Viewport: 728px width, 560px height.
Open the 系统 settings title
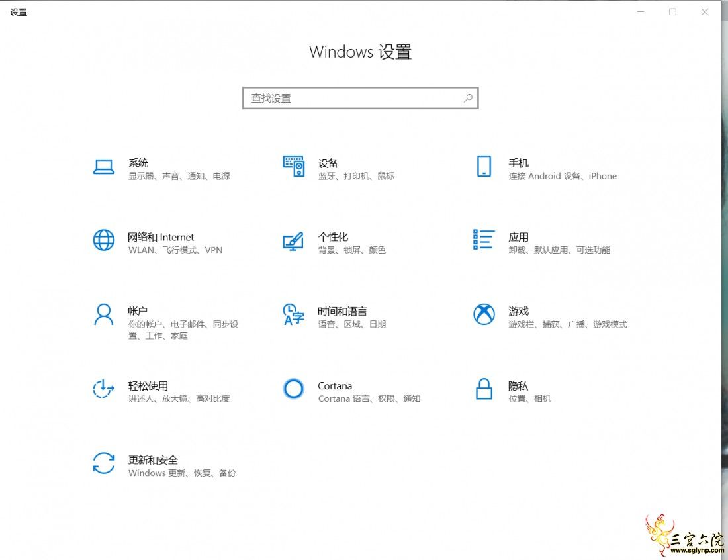[x=138, y=163]
